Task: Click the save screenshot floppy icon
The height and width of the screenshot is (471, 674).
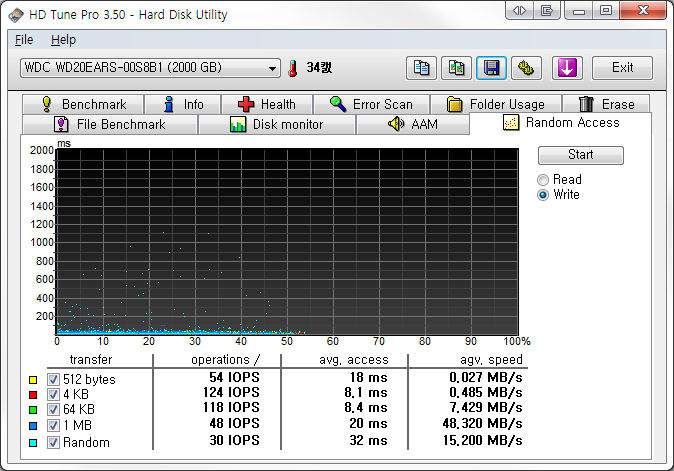Action: [x=491, y=68]
